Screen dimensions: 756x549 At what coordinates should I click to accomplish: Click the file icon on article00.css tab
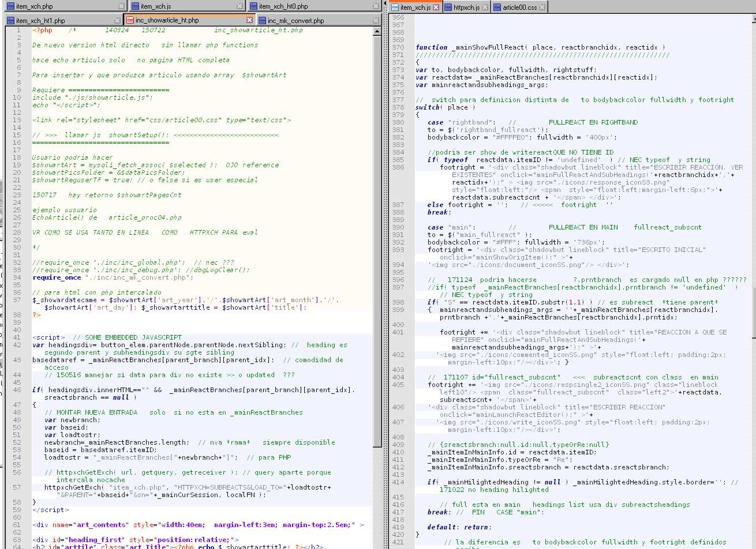(497, 7)
